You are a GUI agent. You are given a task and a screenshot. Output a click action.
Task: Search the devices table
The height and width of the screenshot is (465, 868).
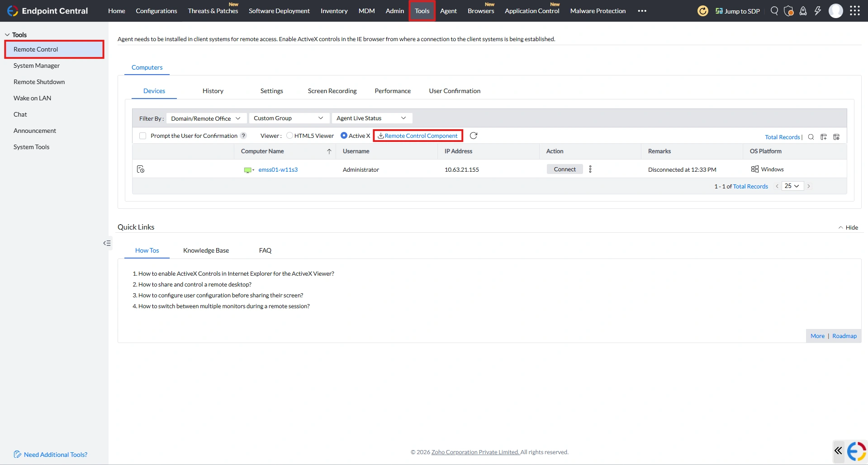[x=811, y=137]
